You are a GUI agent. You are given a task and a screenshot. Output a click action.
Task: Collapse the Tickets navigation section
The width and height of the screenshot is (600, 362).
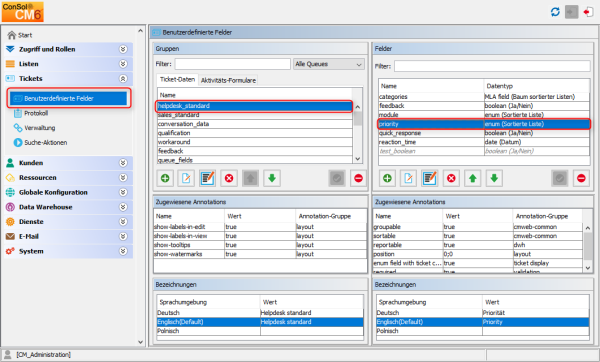[123, 78]
